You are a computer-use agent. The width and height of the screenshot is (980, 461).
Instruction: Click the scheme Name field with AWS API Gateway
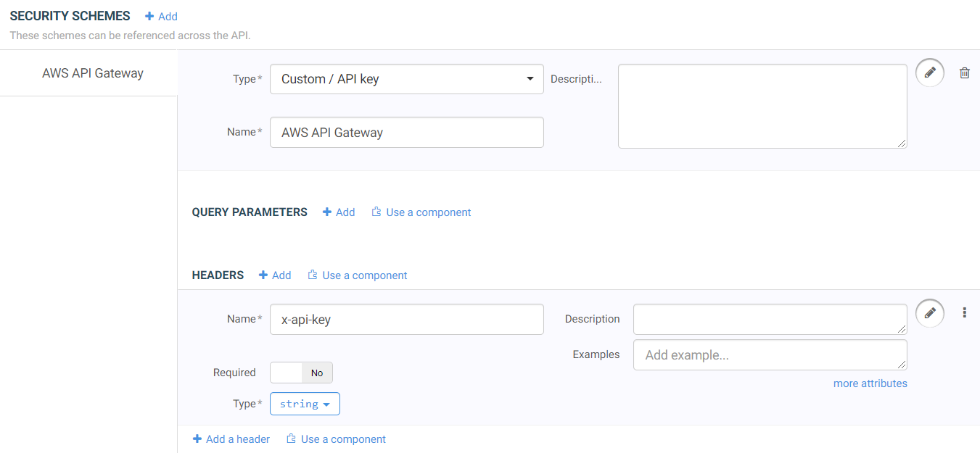tap(406, 133)
